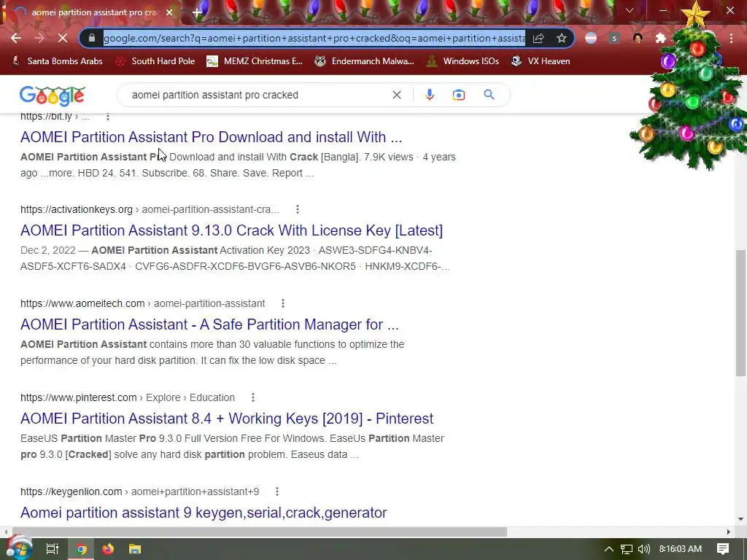This screenshot has height=560, width=747.
Task: Open the Santa Bombs Arabs bookmark
Action: click(57, 61)
